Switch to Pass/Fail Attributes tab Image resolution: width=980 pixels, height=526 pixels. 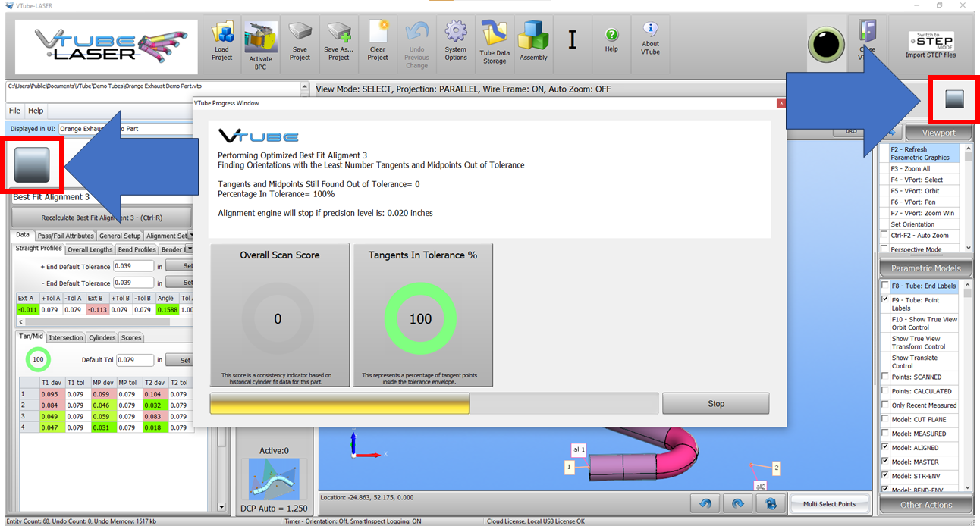point(65,236)
